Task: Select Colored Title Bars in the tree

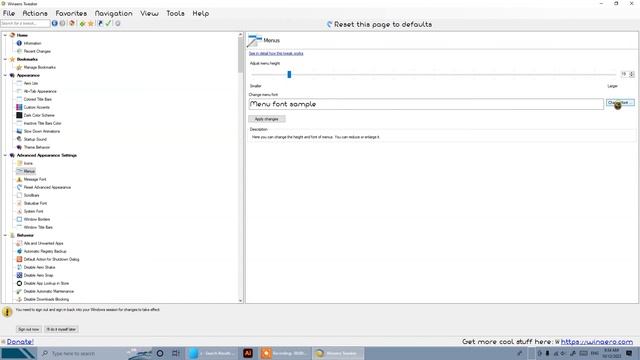Action: 38,99
